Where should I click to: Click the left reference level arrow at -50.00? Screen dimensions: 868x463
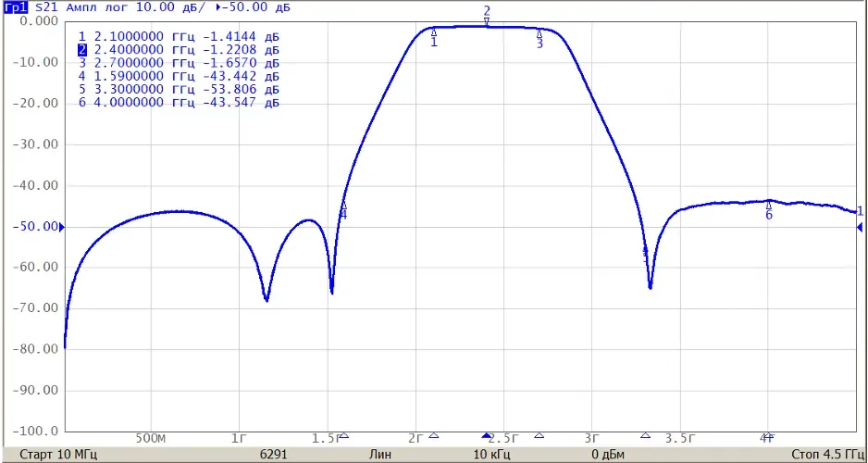[x=61, y=227]
